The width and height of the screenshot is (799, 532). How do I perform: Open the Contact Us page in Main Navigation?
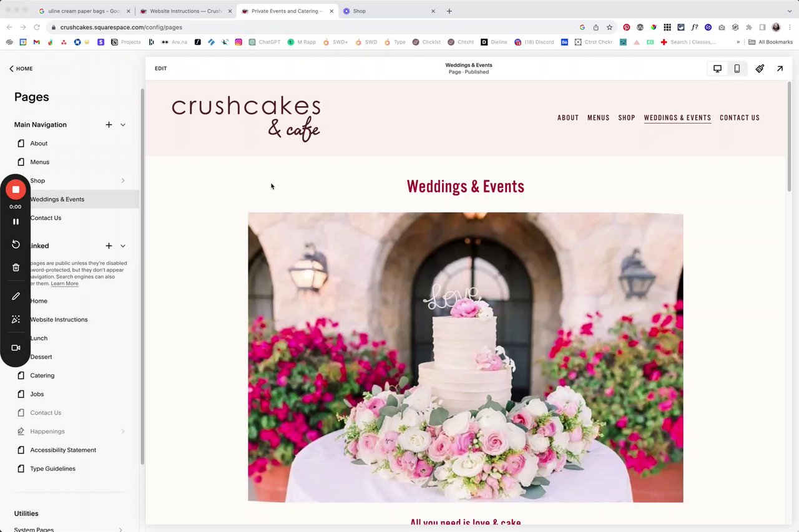[46, 218]
